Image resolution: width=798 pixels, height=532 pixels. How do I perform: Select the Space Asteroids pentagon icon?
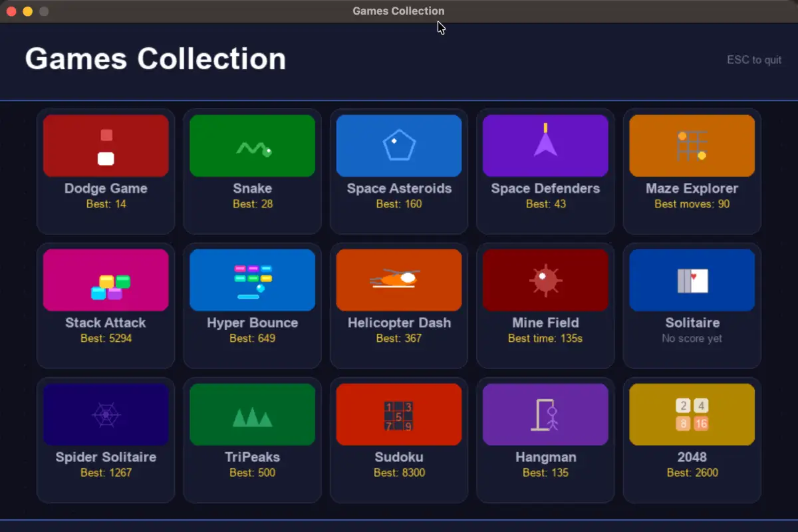coord(399,146)
